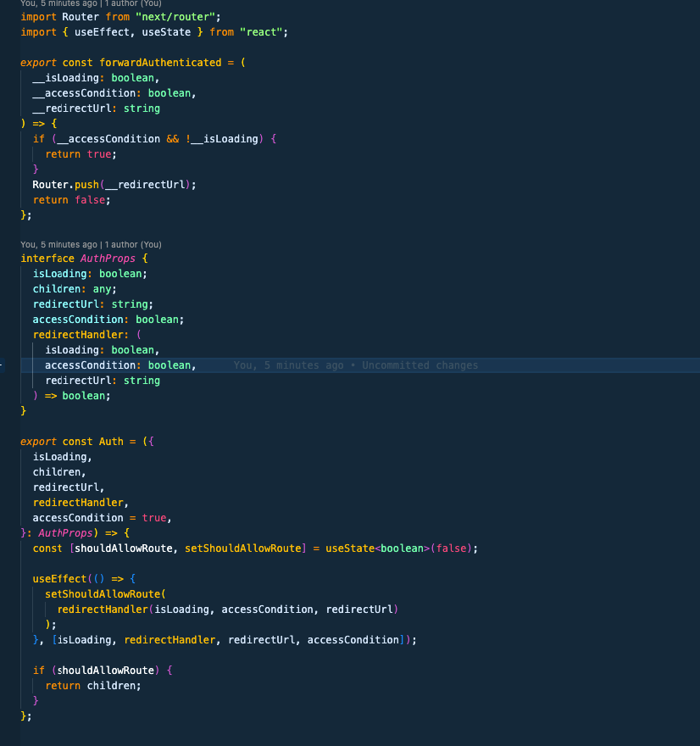Click AuthProps in the "}: AuthProps) => {" line
Screen dimensions: 700x746
tap(65, 533)
